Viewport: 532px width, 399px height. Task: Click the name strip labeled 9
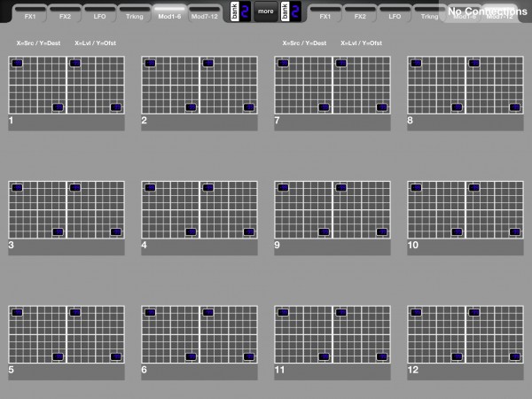pyautogui.click(x=332, y=247)
